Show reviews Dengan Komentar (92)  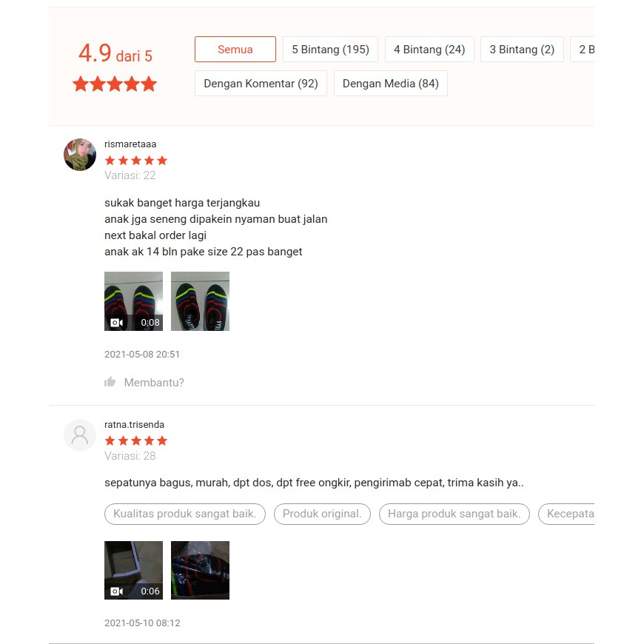point(261,84)
